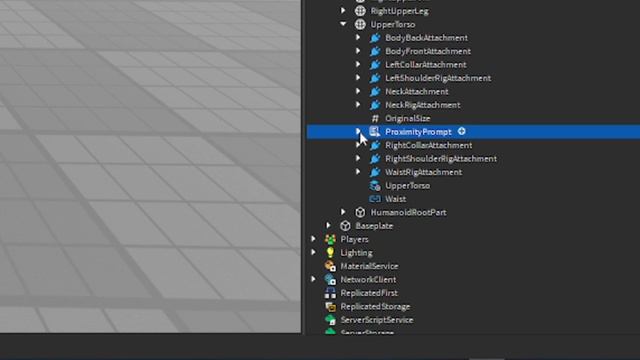The image size is (640, 360).
Task: Expand the WaistRigAttachment node arrow
Action: pyautogui.click(x=358, y=172)
